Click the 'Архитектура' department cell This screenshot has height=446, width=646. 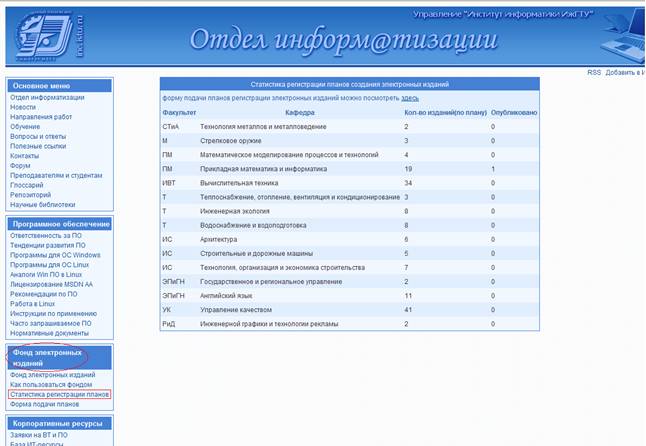pos(218,239)
